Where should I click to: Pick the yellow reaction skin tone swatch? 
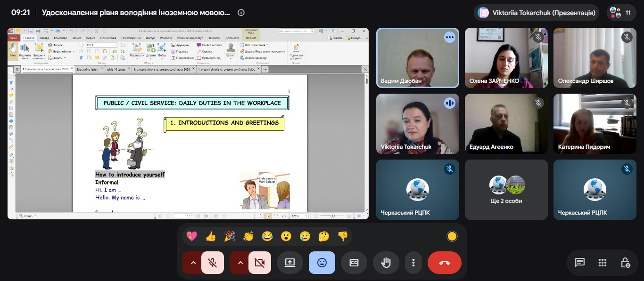[x=452, y=236]
